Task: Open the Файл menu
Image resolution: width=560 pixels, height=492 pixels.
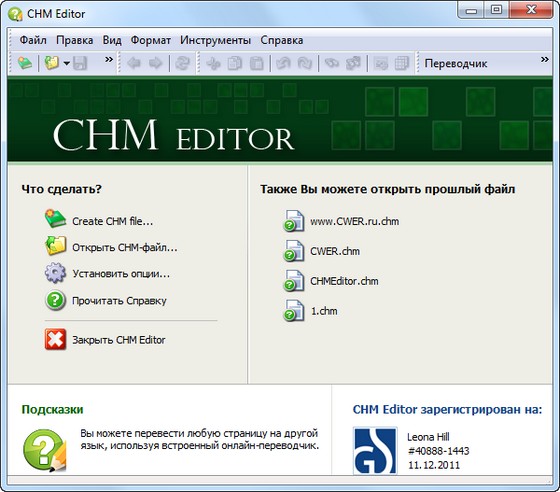Action: (33, 40)
